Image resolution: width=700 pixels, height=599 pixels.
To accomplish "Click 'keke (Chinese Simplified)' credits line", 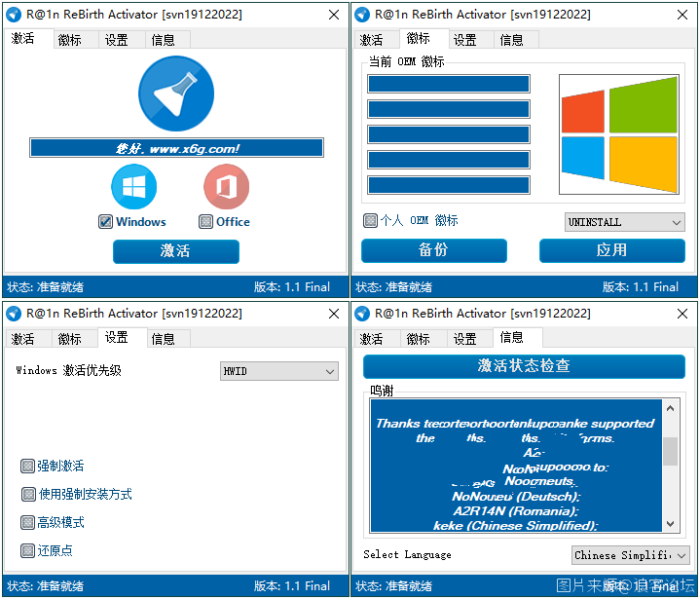I will click(x=515, y=526).
